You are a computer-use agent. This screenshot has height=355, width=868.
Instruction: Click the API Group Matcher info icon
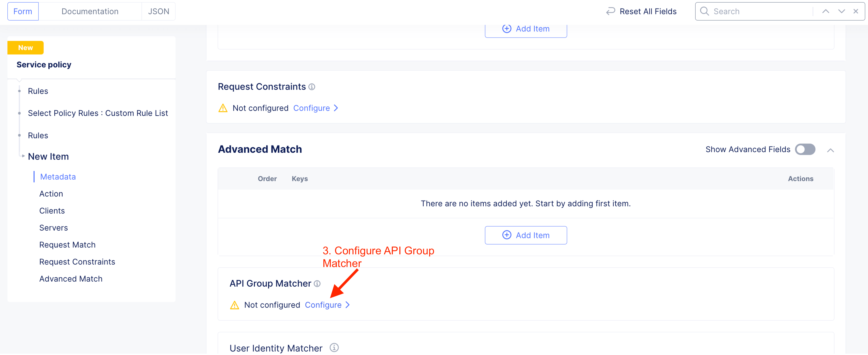pyautogui.click(x=317, y=284)
